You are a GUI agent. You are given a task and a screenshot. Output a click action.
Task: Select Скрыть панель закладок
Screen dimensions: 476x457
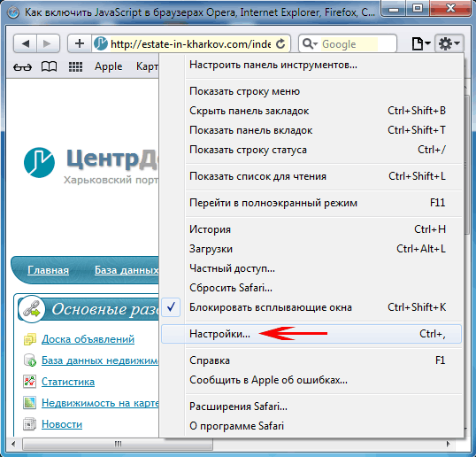[x=311, y=111]
